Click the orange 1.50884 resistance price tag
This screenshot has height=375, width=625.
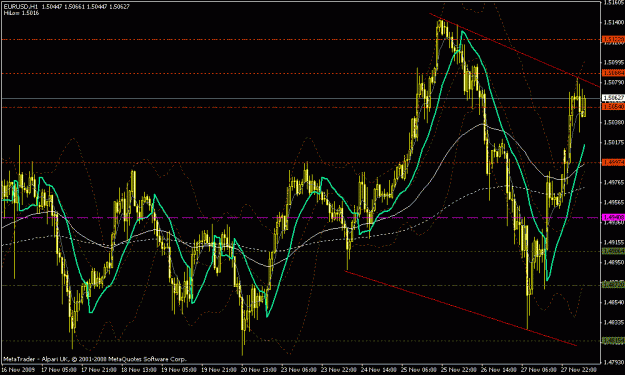point(613,73)
